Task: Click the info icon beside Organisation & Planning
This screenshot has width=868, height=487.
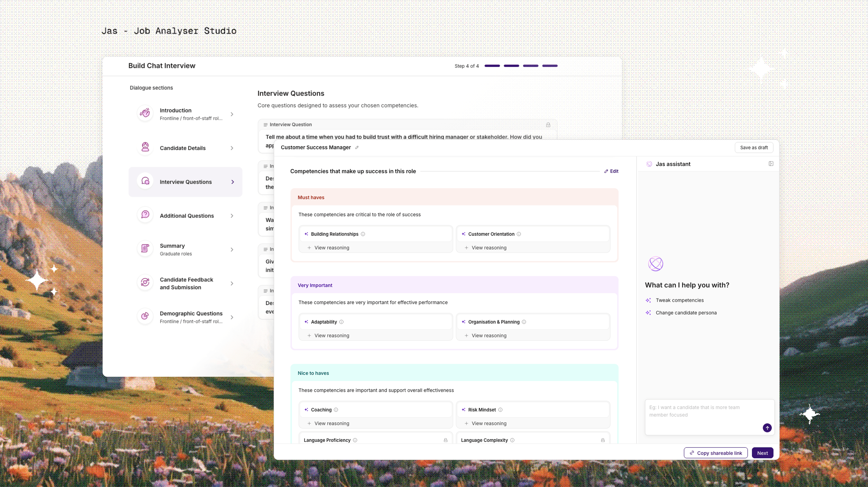Action: click(524, 322)
